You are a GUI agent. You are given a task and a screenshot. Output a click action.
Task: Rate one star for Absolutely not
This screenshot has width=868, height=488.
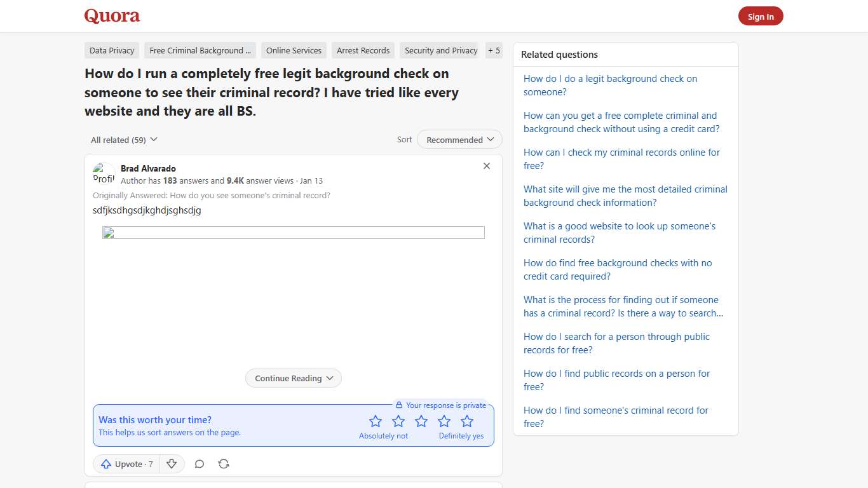[x=376, y=421]
